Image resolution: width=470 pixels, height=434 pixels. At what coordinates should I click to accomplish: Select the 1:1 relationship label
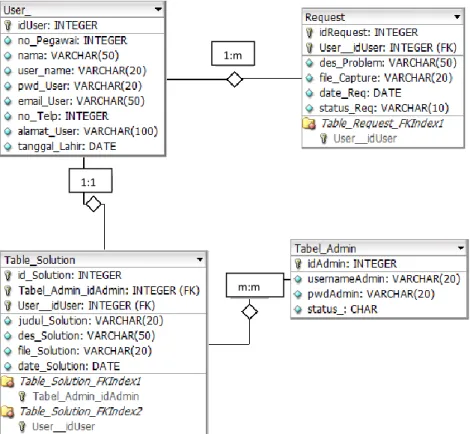point(90,180)
